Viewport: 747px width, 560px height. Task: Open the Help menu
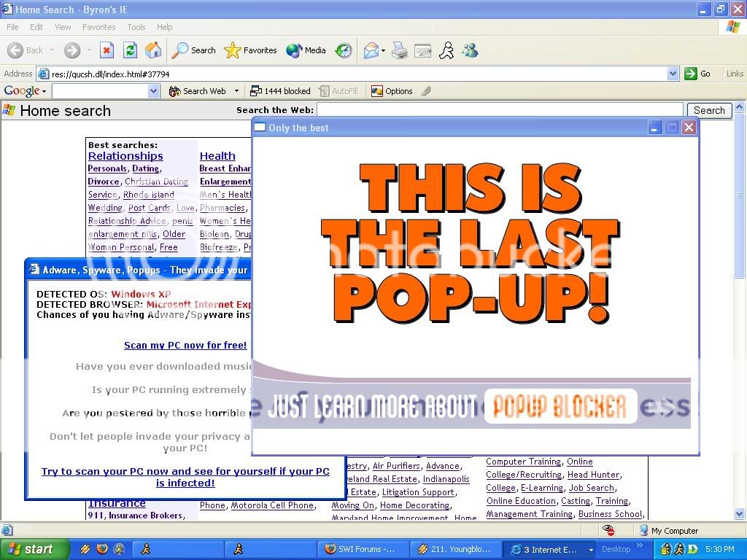tap(164, 27)
